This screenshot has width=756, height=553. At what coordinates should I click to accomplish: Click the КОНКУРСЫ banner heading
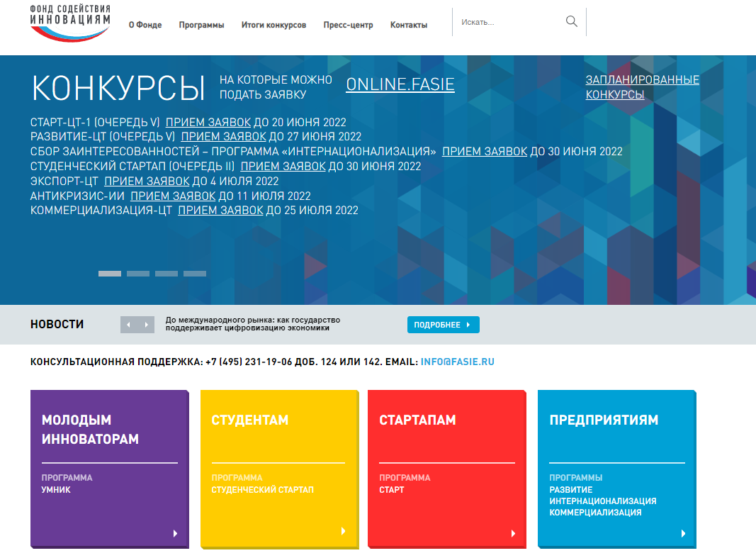pos(118,89)
